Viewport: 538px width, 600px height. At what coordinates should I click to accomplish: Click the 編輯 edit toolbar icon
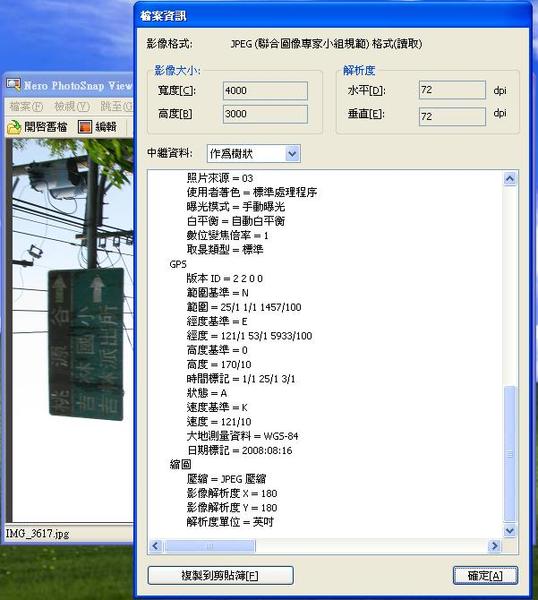click(85, 127)
